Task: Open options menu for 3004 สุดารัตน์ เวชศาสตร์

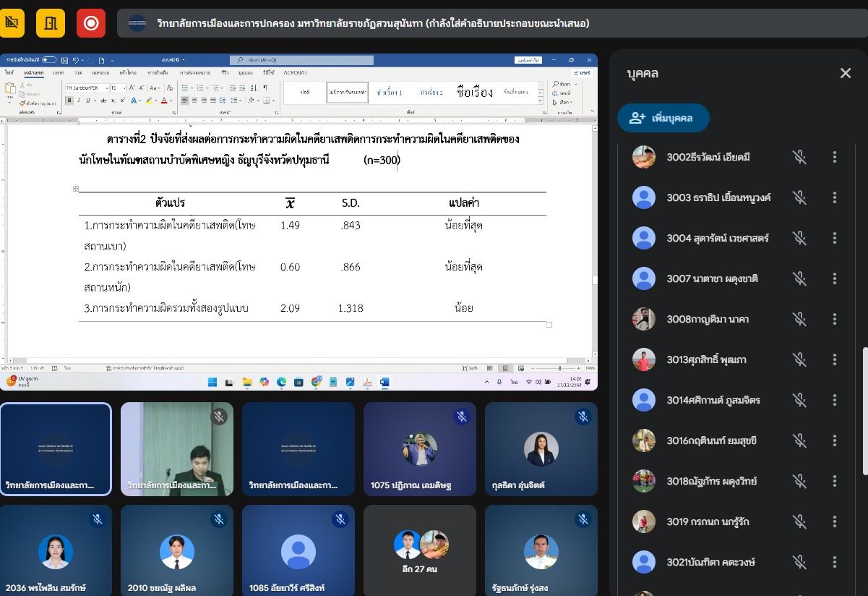Action: click(835, 238)
